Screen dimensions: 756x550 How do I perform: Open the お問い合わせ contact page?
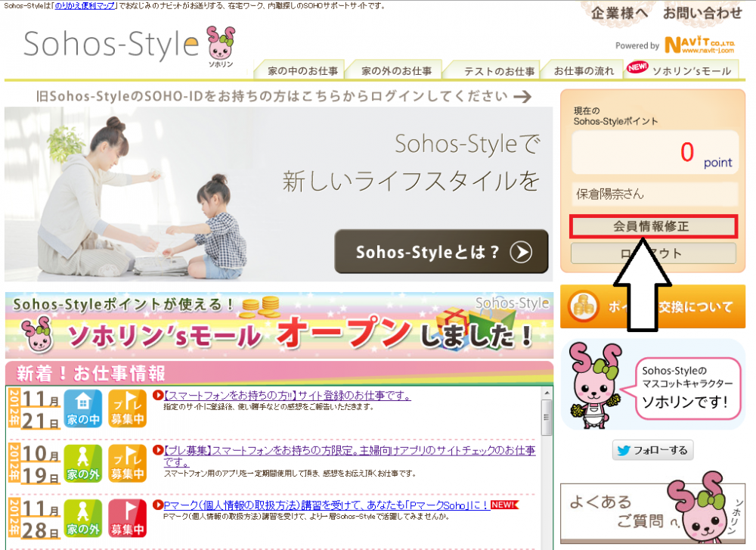[702, 13]
